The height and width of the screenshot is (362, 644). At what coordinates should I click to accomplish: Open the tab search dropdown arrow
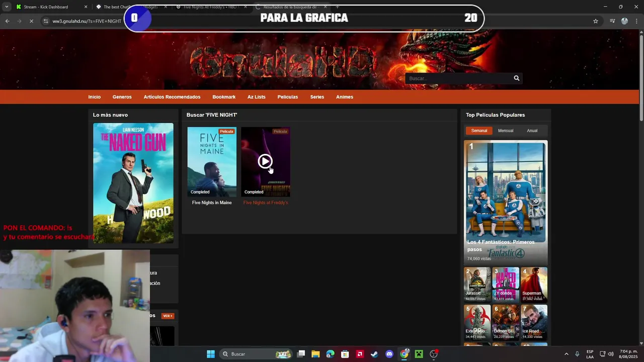(x=7, y=7)
